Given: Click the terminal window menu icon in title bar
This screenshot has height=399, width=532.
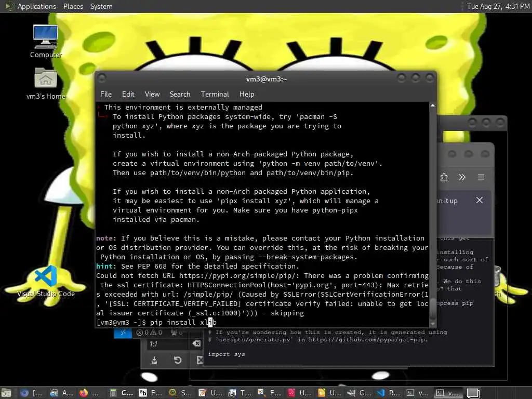Looking at the screenshot, I should tap(102, 78).
